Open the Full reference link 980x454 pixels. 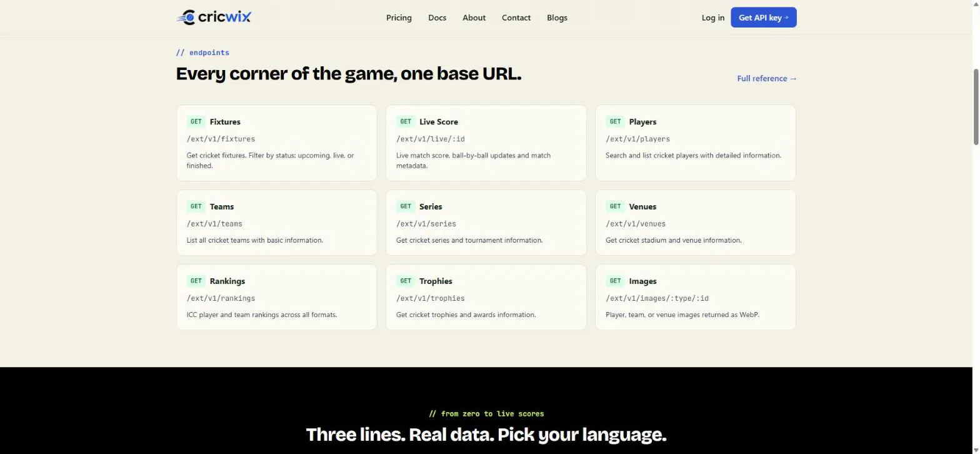767,78
